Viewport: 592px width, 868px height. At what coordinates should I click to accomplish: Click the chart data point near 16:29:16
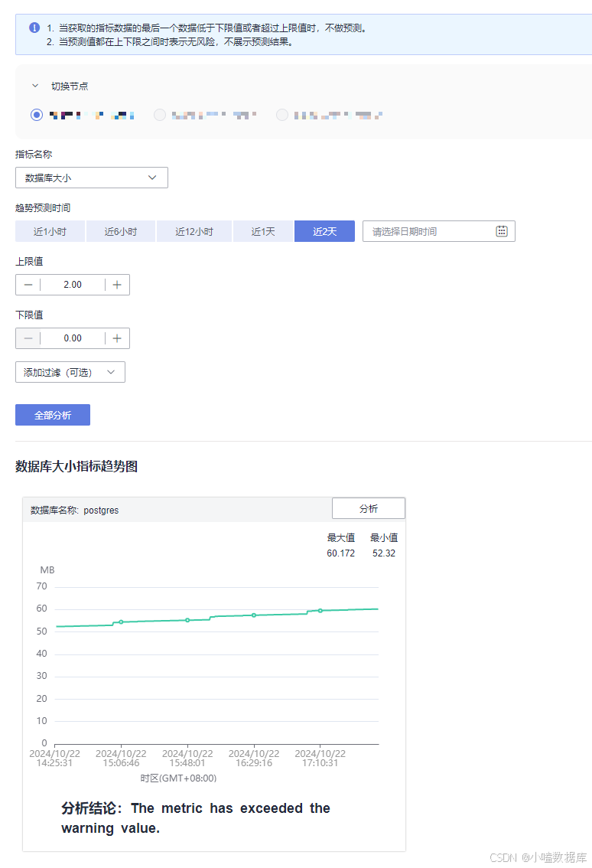pos(254,615)
